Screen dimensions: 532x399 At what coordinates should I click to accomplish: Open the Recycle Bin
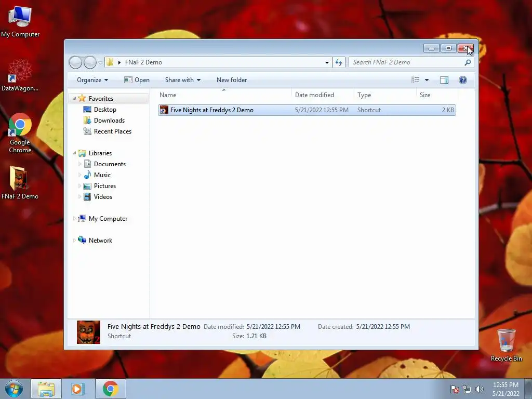506,345
